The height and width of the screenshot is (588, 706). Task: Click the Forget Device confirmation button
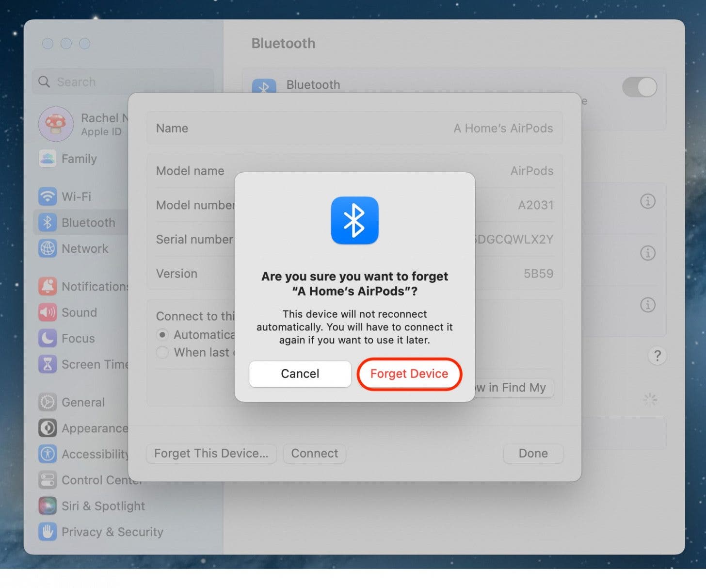click(x=409, y=374)
